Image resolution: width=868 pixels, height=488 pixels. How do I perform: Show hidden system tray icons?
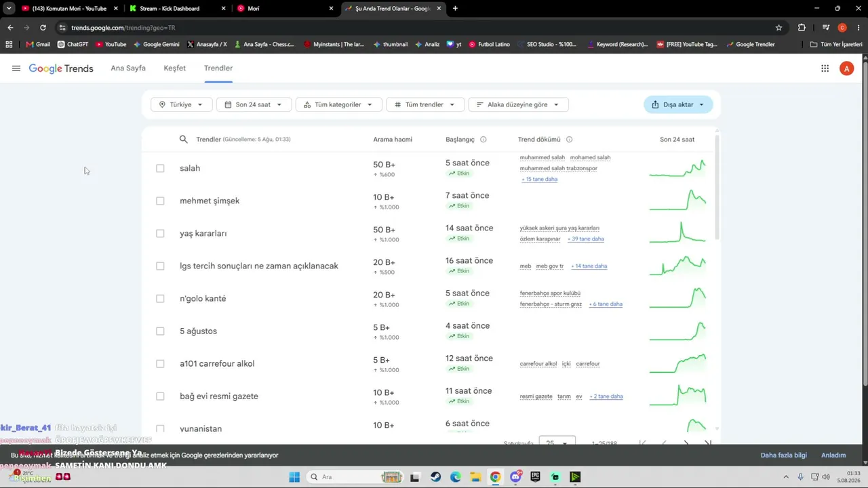coord(786,477)
